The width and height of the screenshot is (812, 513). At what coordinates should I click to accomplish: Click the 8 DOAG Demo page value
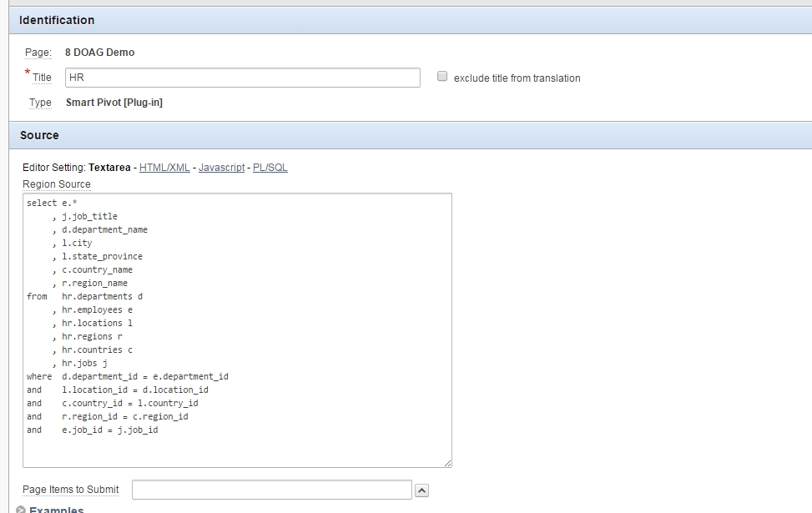99,53
